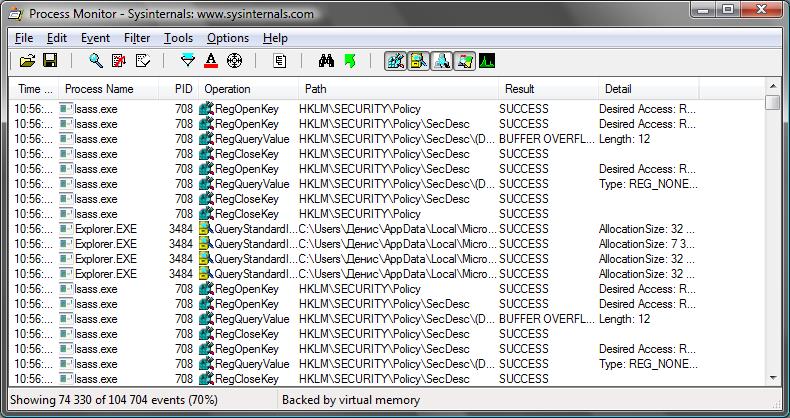This screenshot has height=418, width=790.
Task: Toggle event capture with the magnifier icon
Action: [96, 61]
